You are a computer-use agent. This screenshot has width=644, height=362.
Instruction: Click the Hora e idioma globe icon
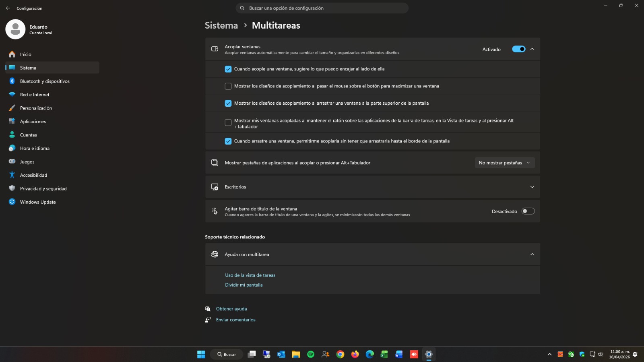click(x=12, y=148)
